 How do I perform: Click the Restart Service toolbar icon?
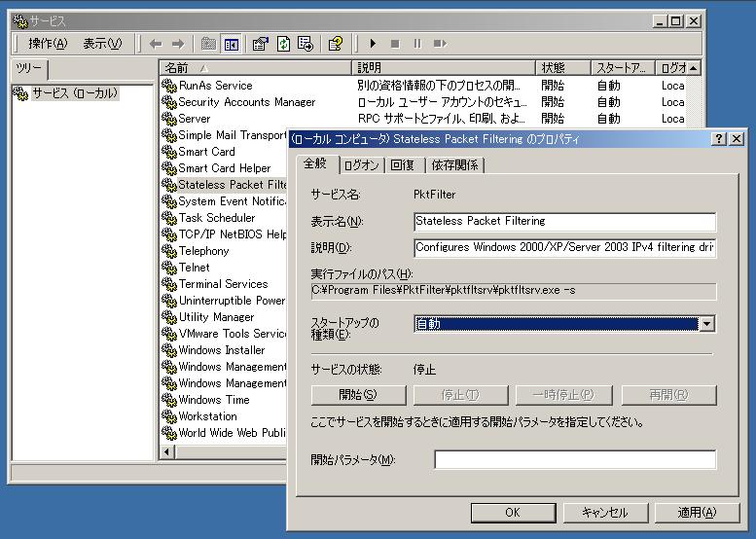440,44
